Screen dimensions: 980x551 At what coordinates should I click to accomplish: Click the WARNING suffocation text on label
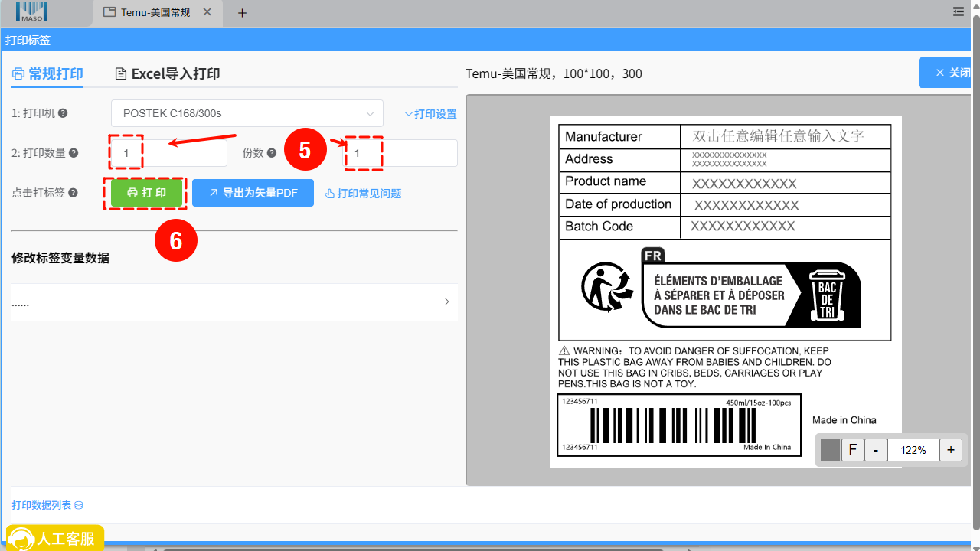tap(695, 367)
